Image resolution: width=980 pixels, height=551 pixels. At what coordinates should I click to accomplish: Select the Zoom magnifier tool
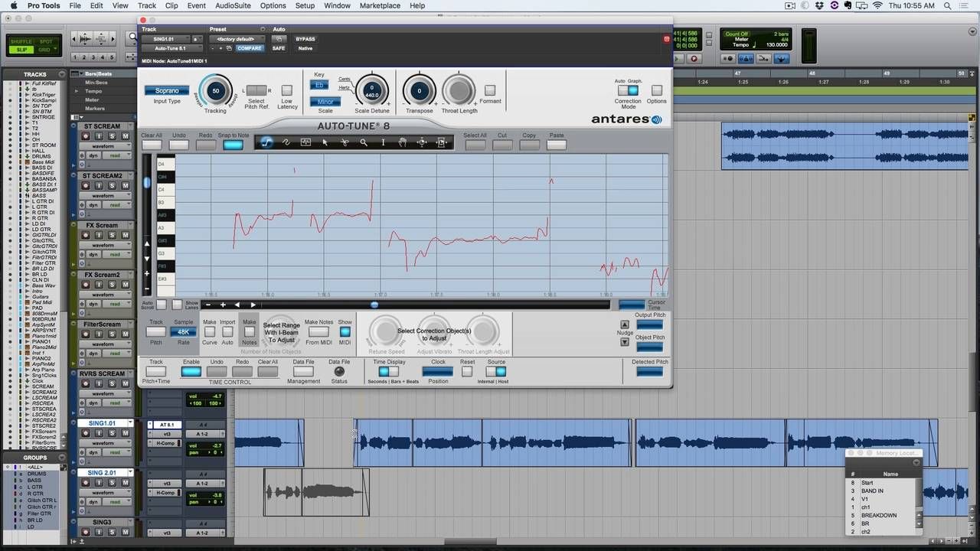tap(364, 142)
